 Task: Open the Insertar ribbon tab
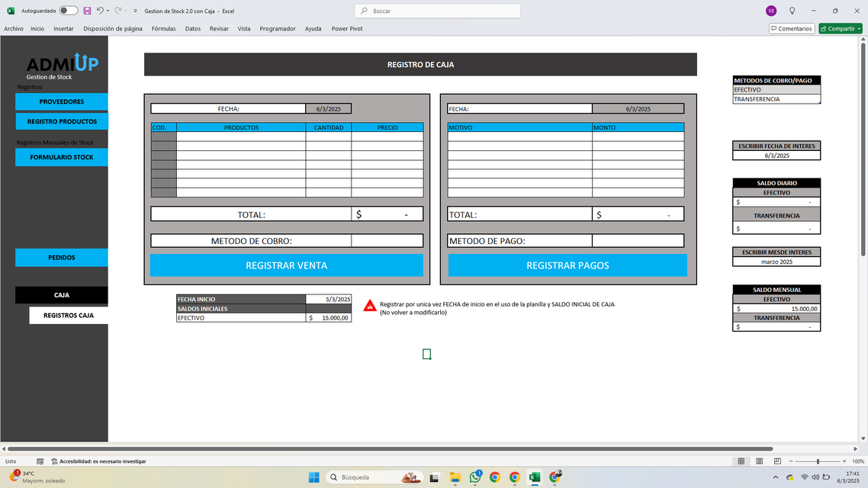pyautogui.click(x=63, y=29)
